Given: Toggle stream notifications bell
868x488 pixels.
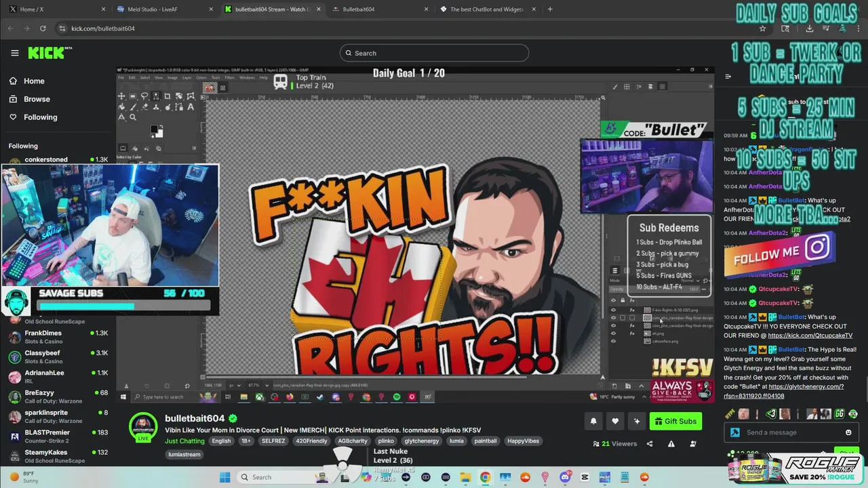Looking at the screenshot, I should pyautogui.click(x=593, y=421).
